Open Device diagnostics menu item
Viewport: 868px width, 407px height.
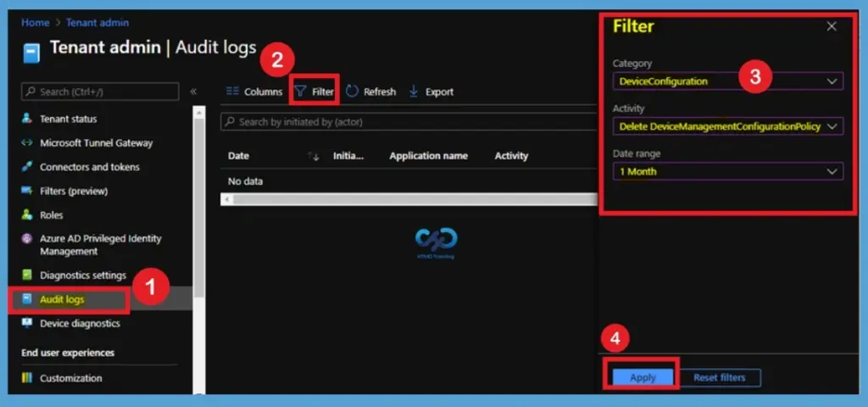pos(80,323)
